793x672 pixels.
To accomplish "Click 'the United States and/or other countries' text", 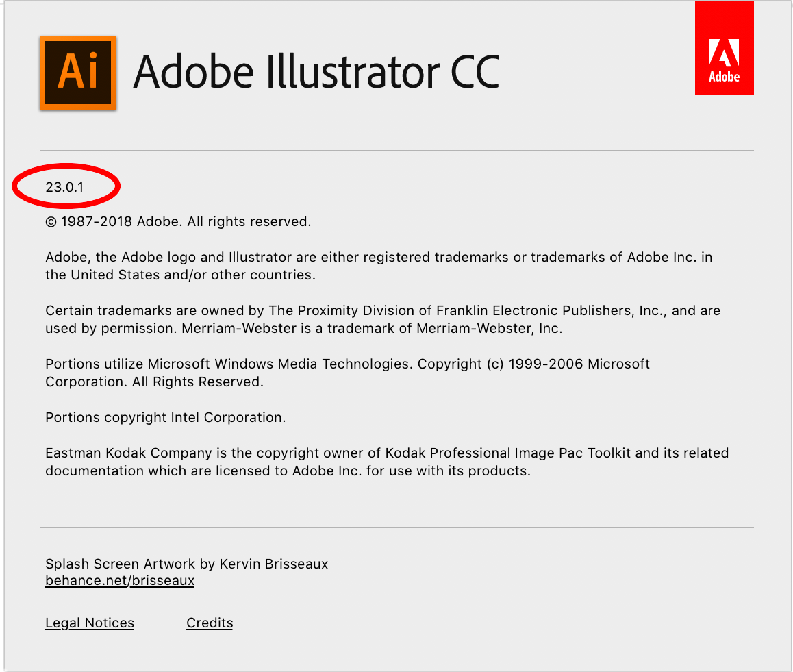I will [x=180, y=275].
